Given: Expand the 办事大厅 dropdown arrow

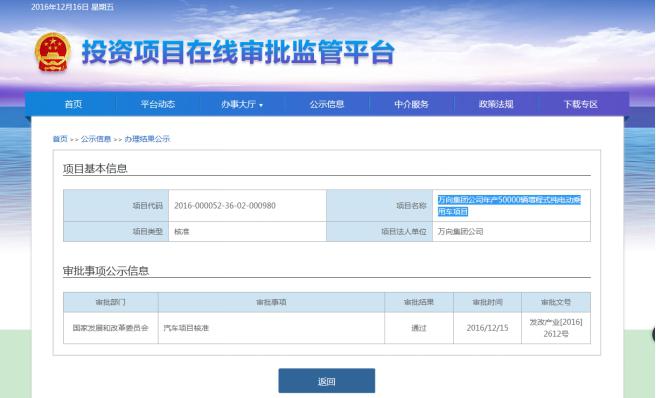Looking at the screenshot, I should (x=261, y=105).
